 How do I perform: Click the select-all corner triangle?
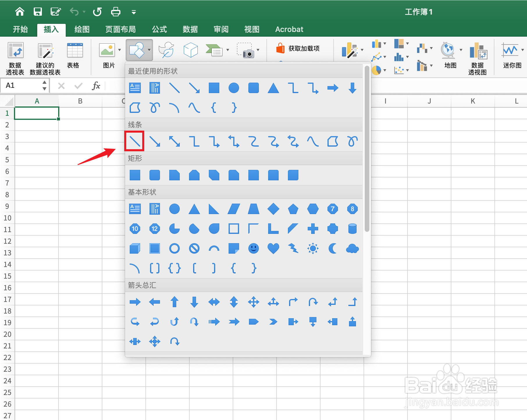coord(9,102)
